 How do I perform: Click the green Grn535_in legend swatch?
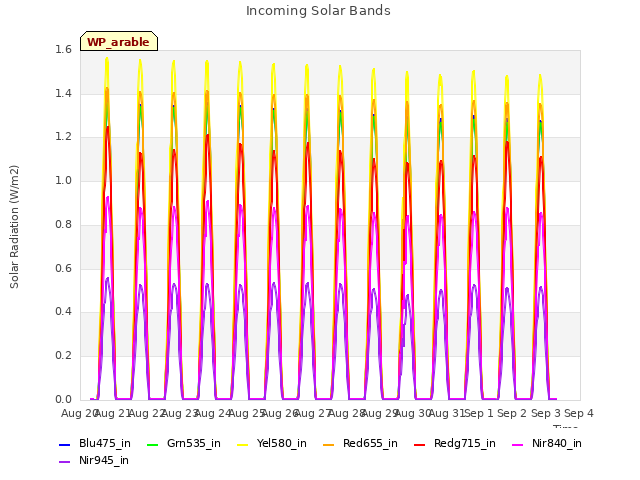click(x=152, y=444)
